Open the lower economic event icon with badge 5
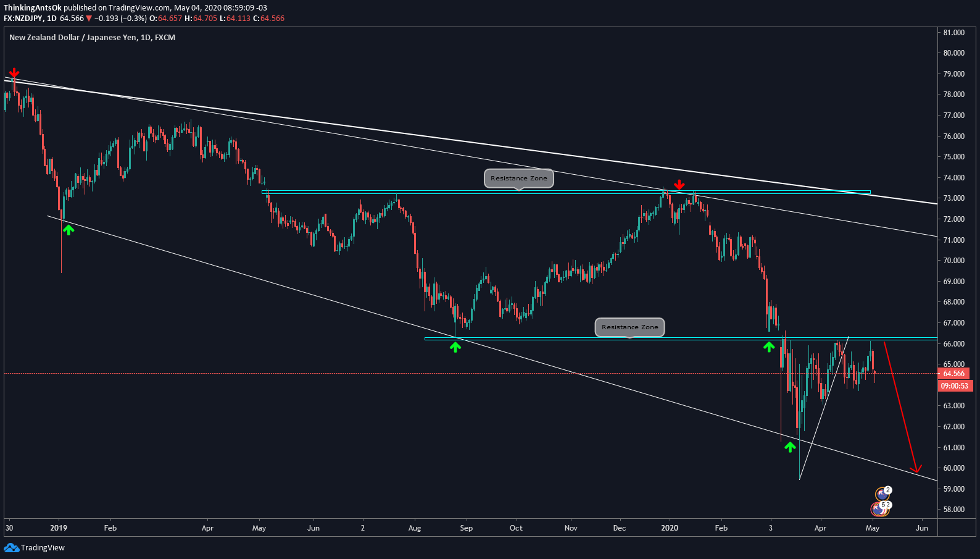The height and width of the screenshot is (559, 980). 879,509
